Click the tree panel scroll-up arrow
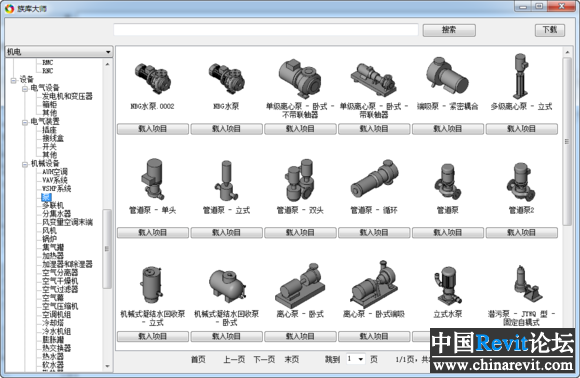 107,64
